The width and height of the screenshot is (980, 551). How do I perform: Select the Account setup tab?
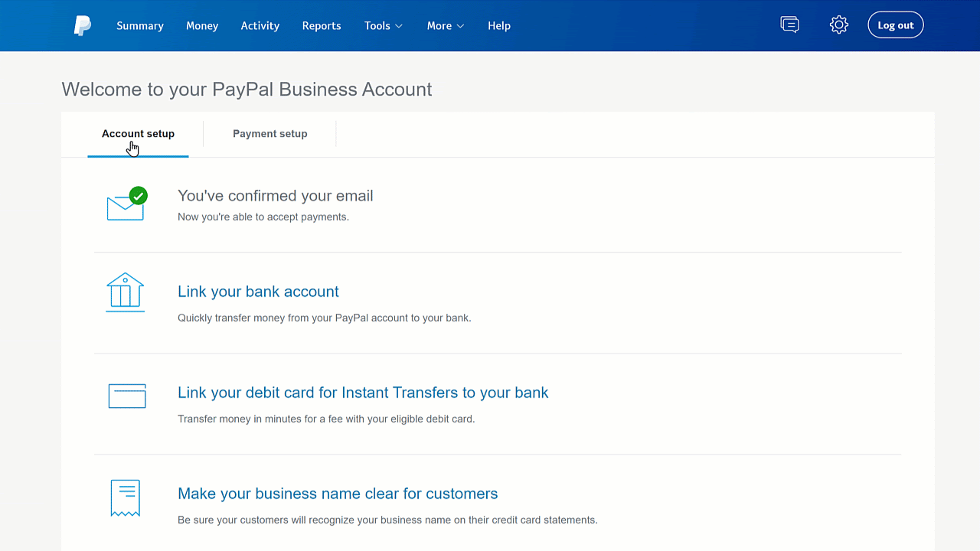138,134
